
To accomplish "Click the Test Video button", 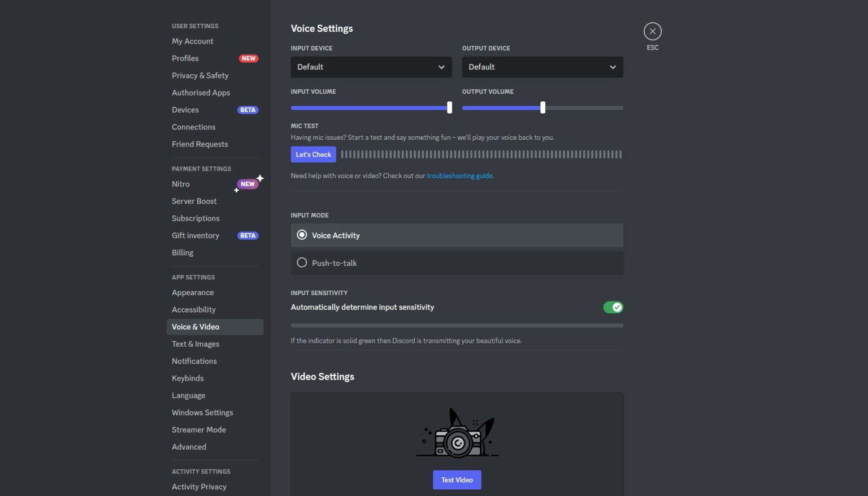I will [x=457, y=479].
